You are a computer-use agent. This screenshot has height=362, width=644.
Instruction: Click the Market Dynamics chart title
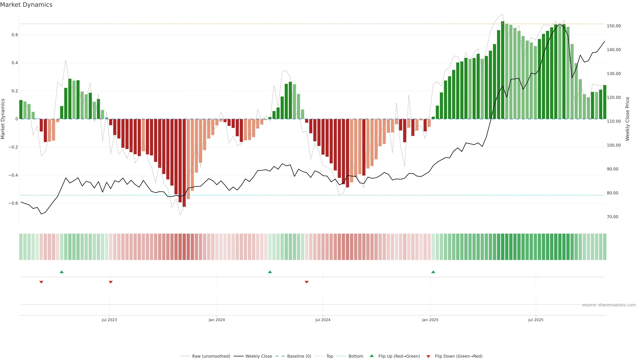26,5
